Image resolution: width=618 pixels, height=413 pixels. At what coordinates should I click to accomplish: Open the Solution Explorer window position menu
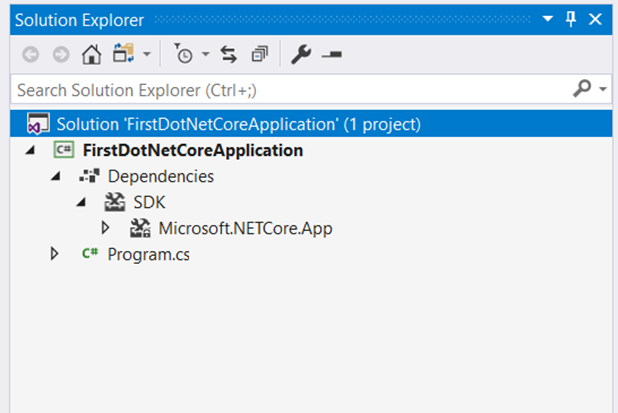click(547, 19)
